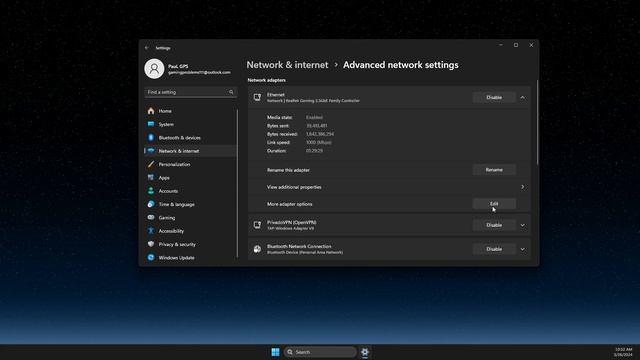Click the Network adapters heading
This screenshot has width=640, height=360.
pos(267,80)
